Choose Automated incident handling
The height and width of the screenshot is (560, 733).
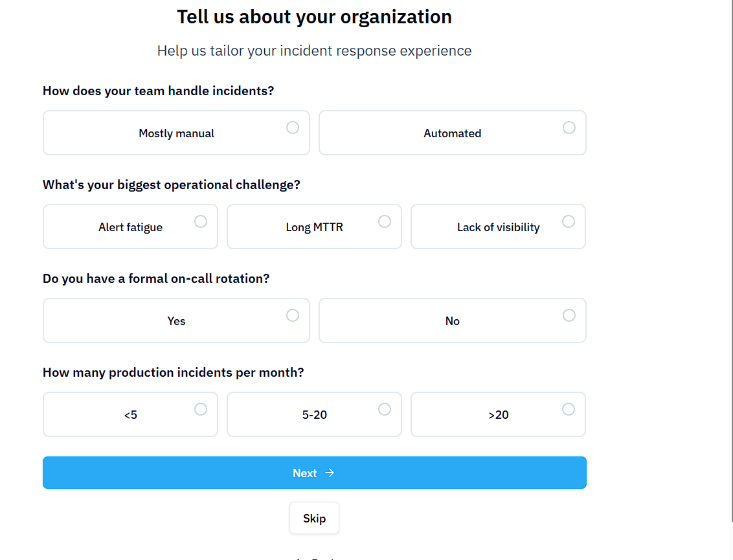(452, 133)
